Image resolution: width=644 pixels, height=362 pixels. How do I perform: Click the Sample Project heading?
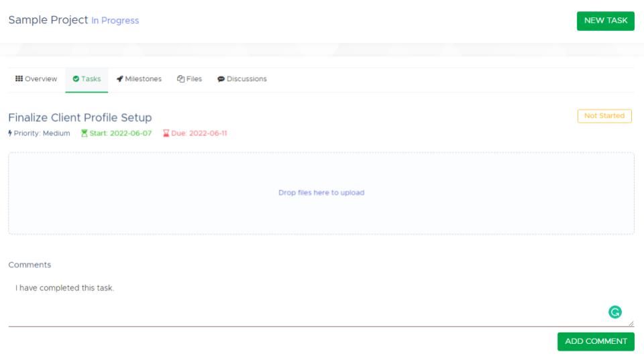[x=48, y=20]
